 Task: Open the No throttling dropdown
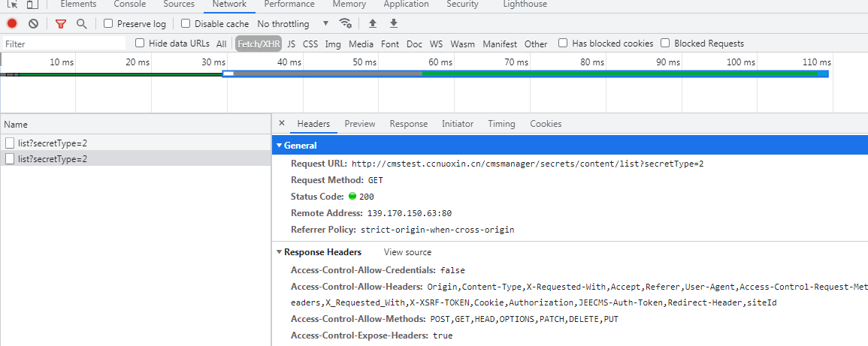[x=293, y=24]
